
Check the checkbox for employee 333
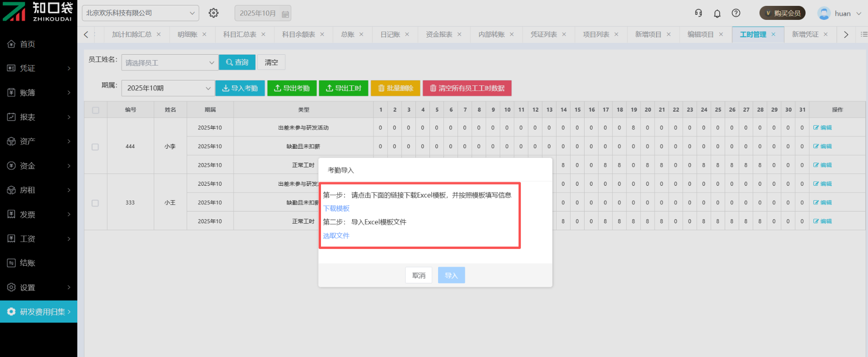[95, 203]
